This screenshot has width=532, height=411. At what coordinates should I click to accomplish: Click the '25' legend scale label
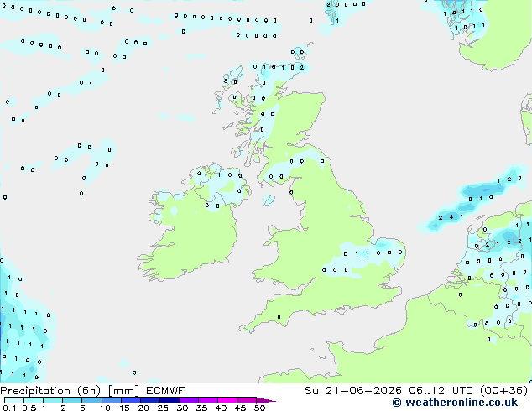[163, 408]
